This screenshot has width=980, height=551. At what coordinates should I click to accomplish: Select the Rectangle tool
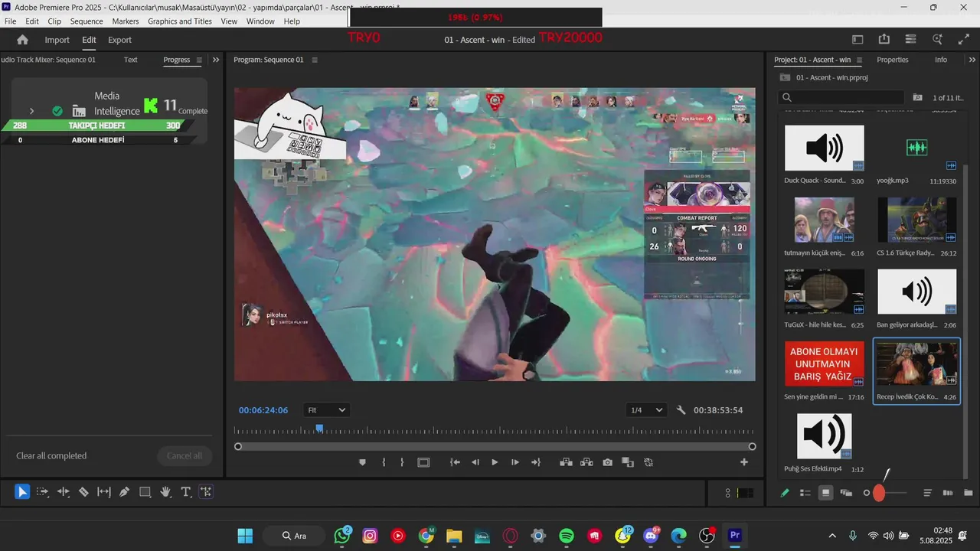145,492
